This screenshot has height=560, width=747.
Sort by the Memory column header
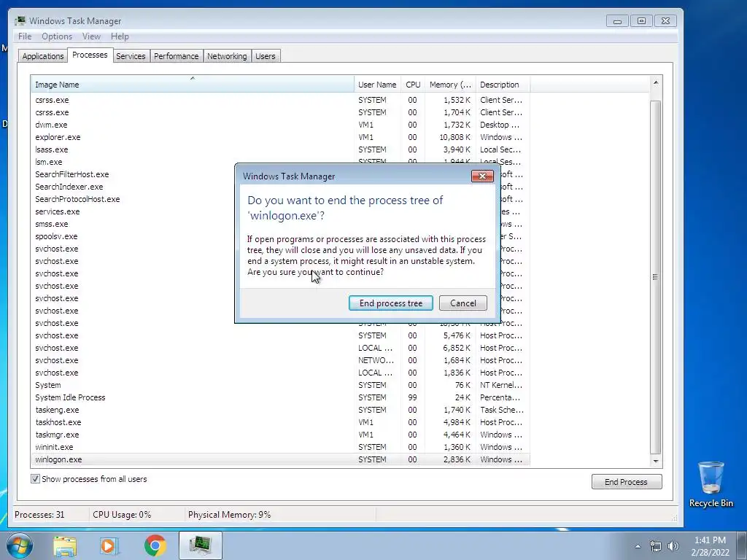[x=450, y=85]
